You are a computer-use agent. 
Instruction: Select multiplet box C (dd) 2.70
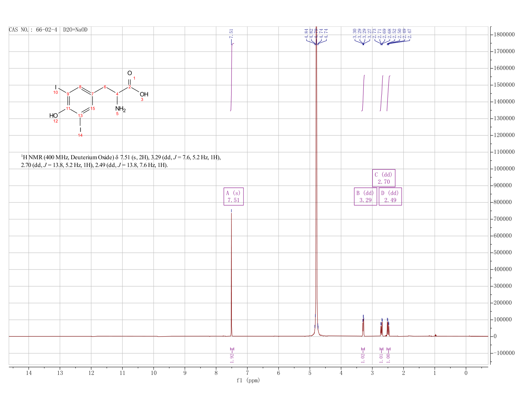point(384,178)
